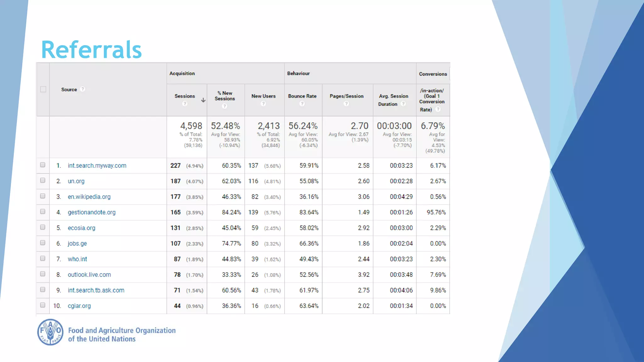Sort by Avg. Session Duration column header

pyautogui.click(x=393, y=100)
